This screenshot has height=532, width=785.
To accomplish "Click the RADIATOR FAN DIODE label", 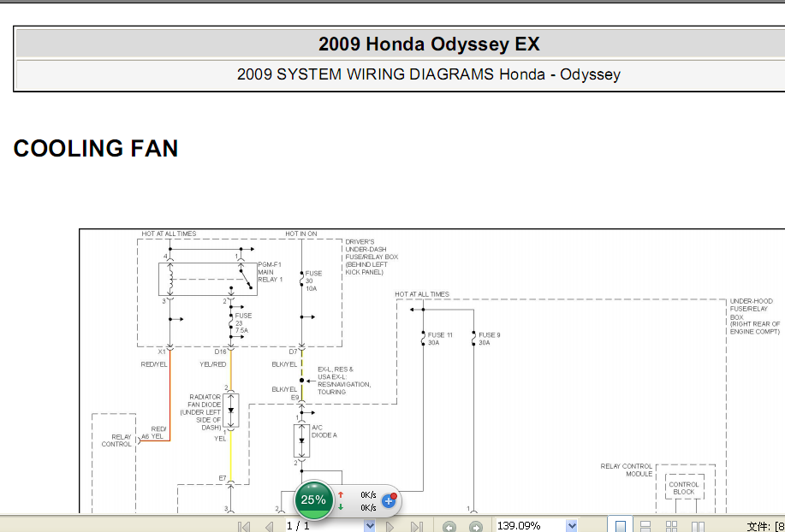I will [201, 412].
